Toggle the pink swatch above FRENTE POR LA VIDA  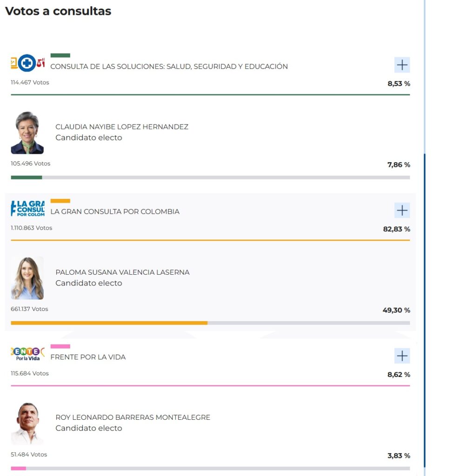[61, 346]
